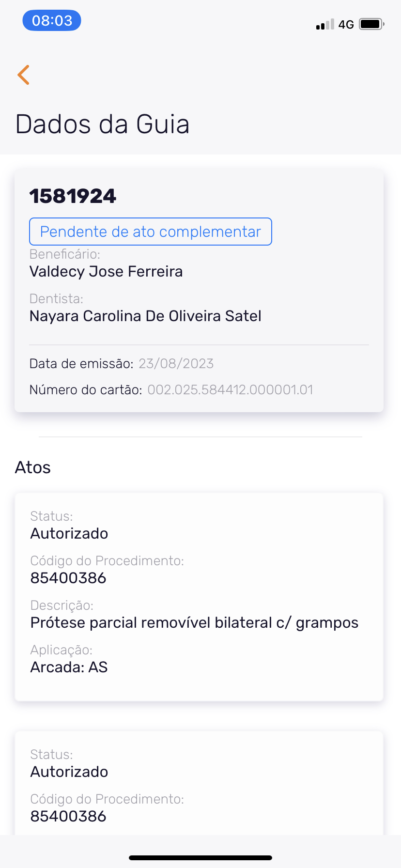Tap procedure code 85400386 in first act

point(68,578)
